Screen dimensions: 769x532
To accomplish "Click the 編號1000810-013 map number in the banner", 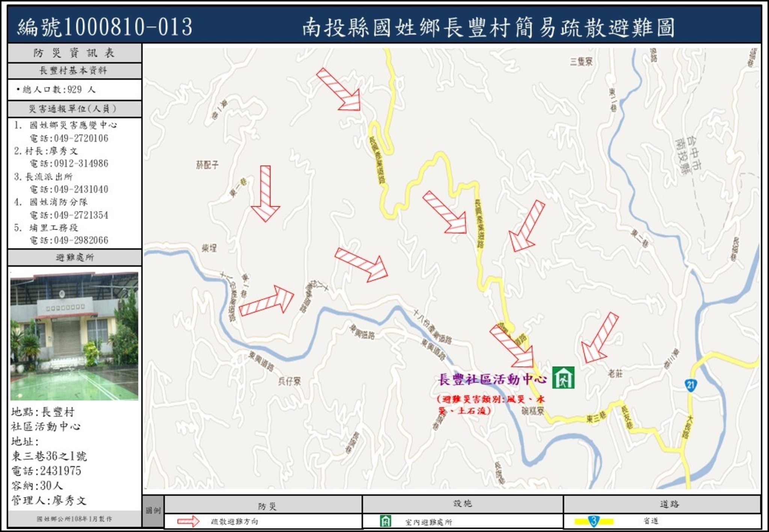I will pos(105,27).
